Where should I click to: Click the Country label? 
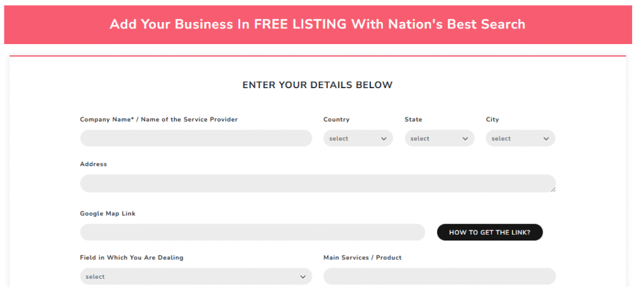[336, 120]
